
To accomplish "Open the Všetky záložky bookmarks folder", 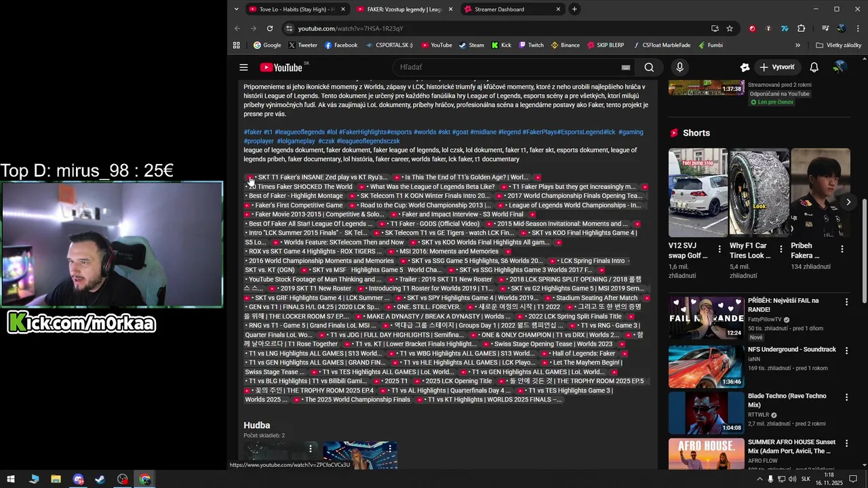I will (838, 45).
